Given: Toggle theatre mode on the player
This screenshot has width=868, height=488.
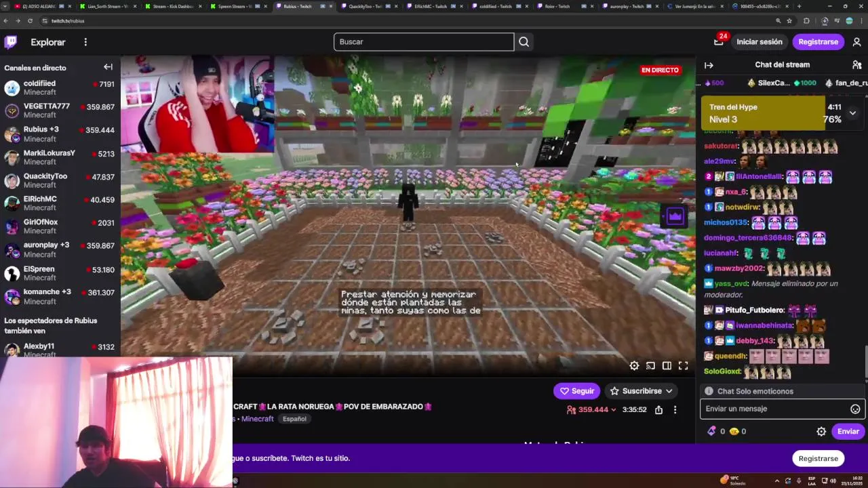Looking at the screenshot, I should (x=667, y=366).
